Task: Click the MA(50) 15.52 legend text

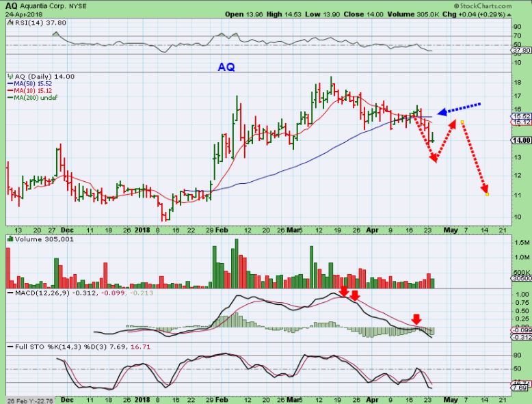Action: [x=33, y=83]
